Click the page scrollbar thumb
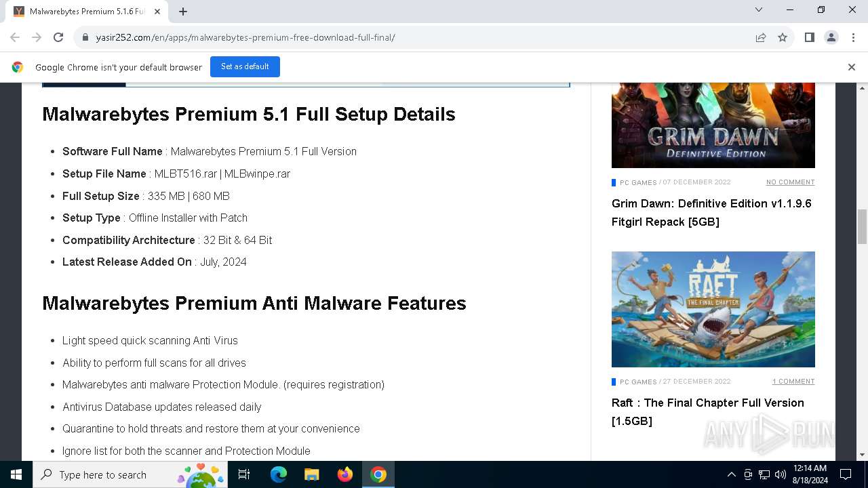 863,227
